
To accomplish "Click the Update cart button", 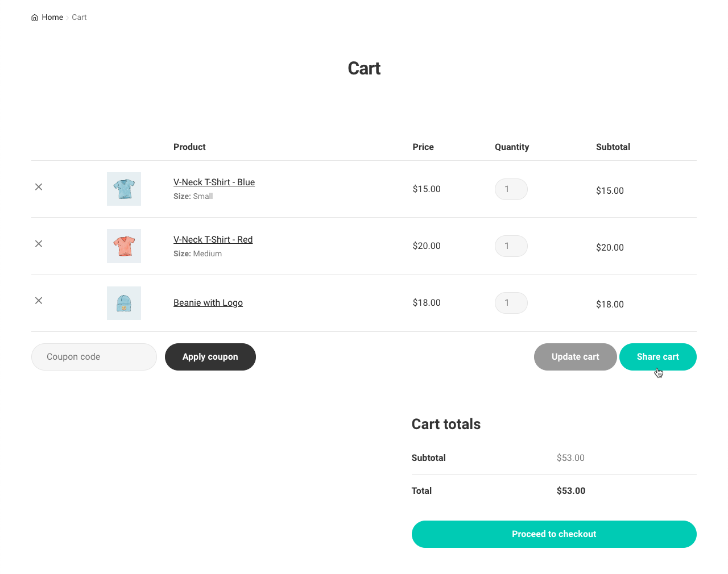I will coord(575,357).
